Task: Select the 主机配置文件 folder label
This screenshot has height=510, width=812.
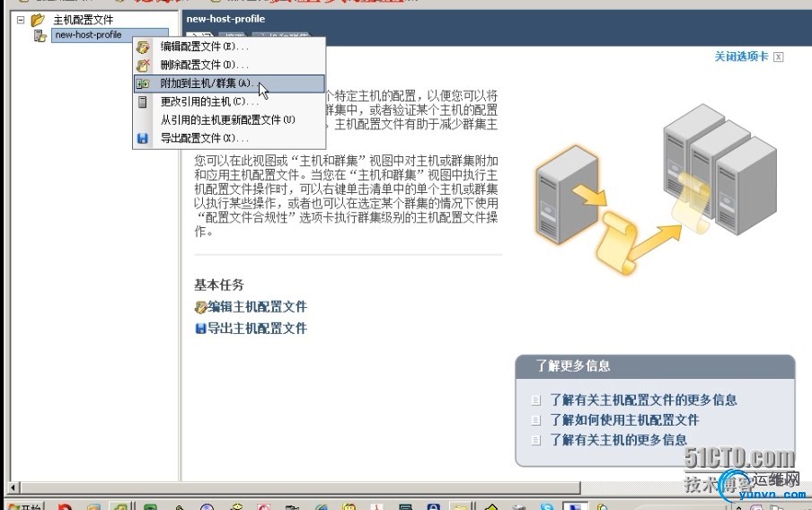Action: (83, 20)
